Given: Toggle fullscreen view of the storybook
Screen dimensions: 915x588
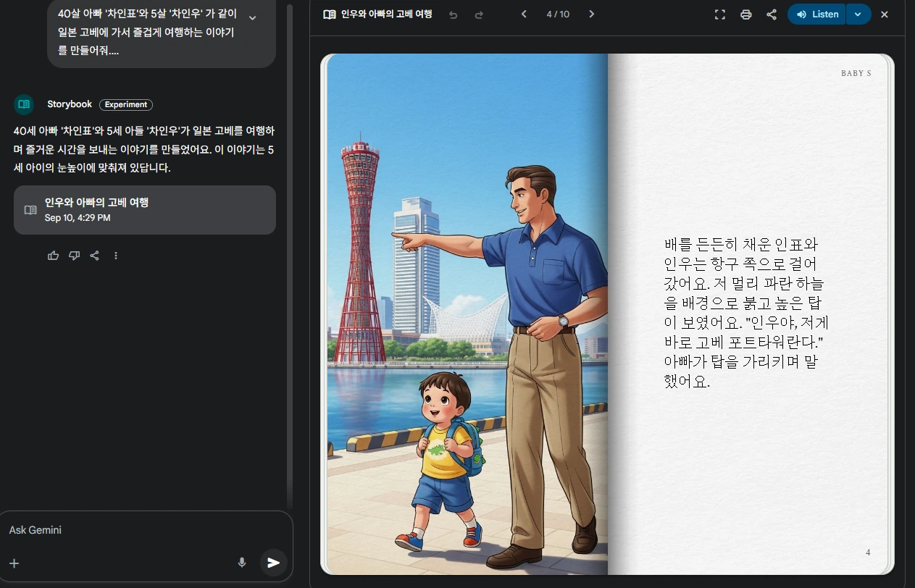Looking at the screenshot, I should 719,14.
